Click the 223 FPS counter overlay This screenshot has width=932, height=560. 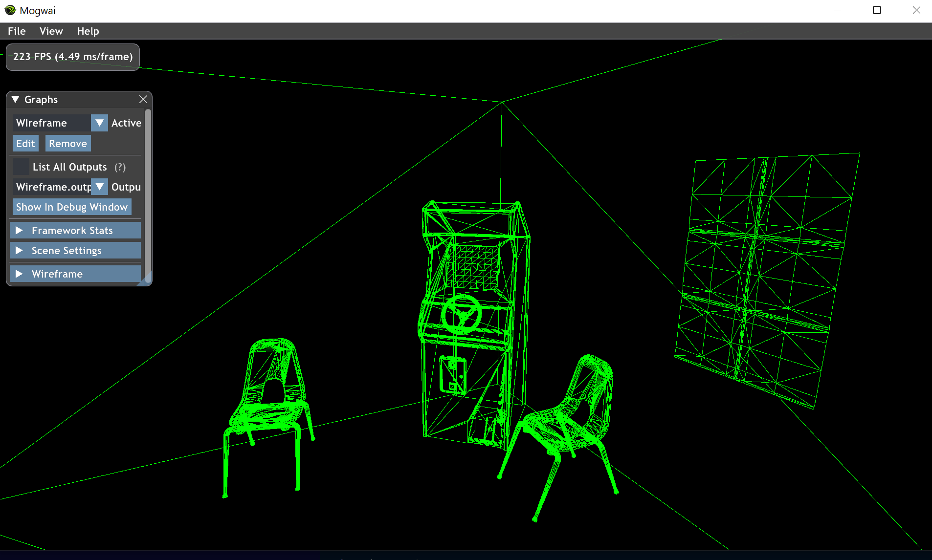[72, 56]
